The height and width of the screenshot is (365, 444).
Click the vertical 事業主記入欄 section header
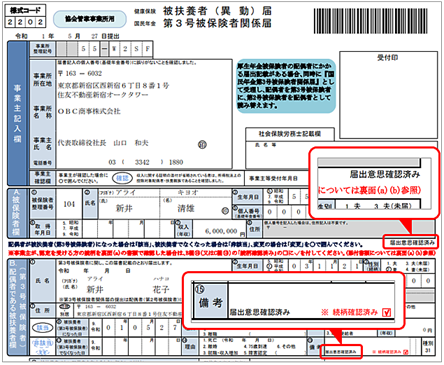[18, 113]
